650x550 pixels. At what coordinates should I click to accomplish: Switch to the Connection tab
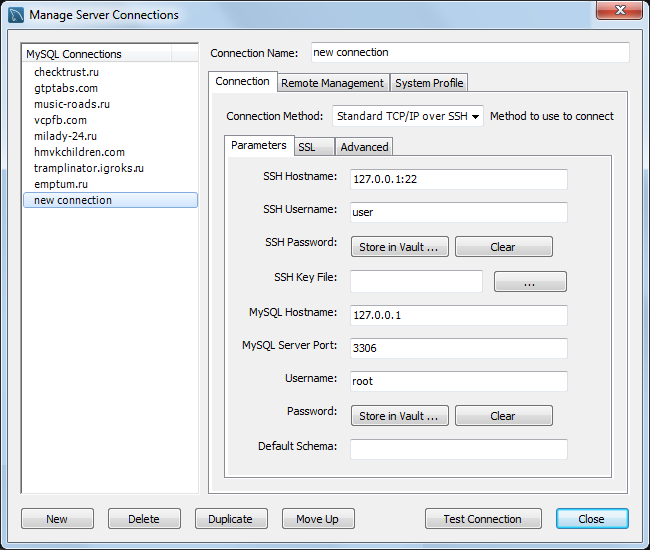coord(243,82)
